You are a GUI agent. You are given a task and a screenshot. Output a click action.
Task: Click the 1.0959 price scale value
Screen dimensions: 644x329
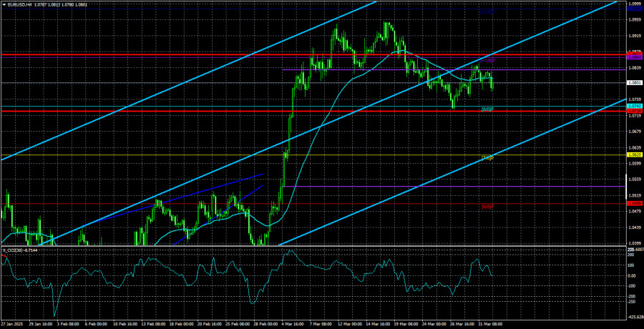pos(635,19)
